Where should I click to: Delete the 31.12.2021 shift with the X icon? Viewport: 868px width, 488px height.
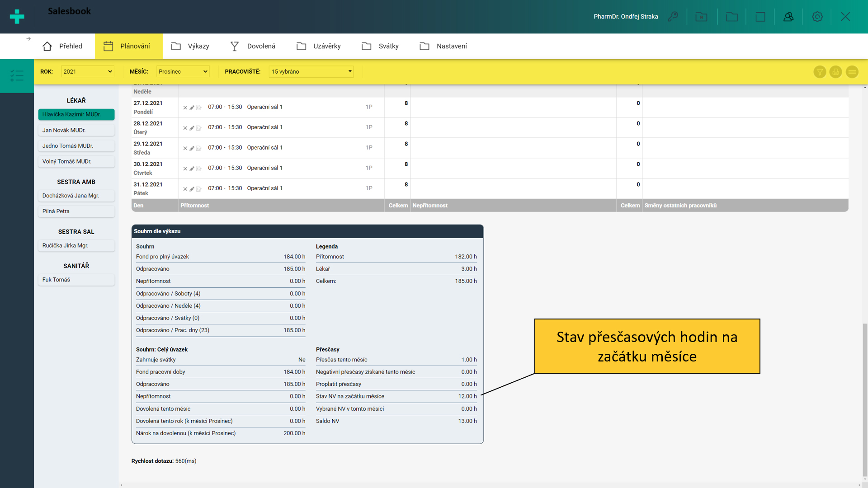click(185, 189)
